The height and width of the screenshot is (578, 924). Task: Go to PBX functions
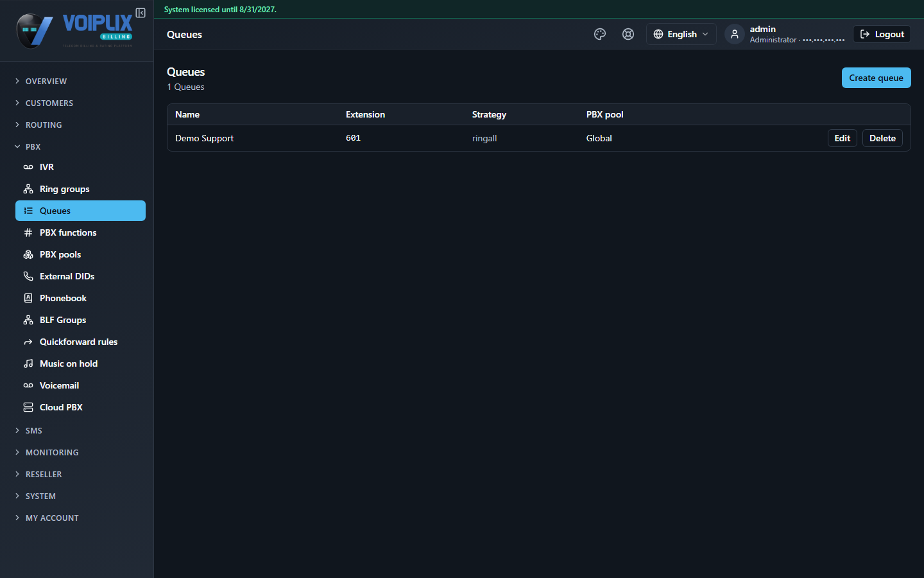80,232
